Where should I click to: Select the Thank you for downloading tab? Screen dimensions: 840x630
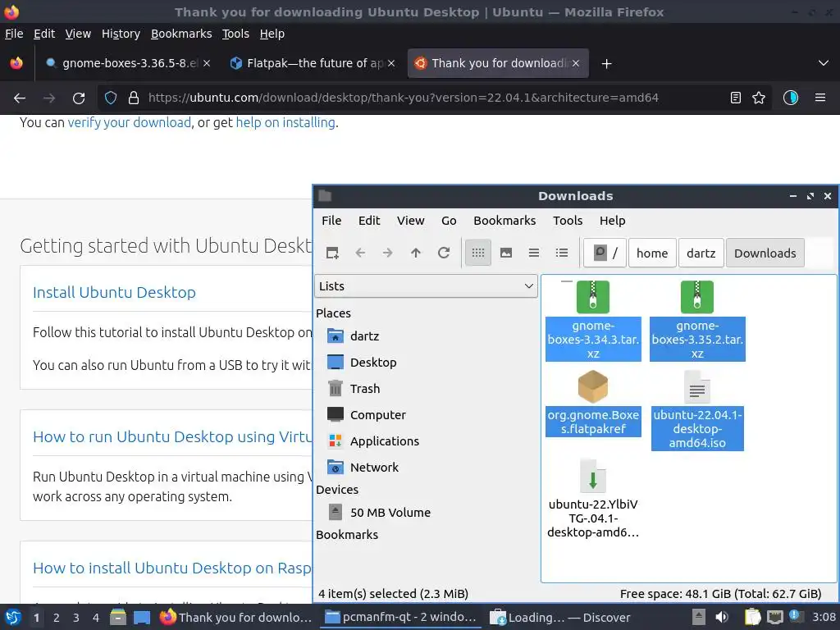click(x=498, y=63)
